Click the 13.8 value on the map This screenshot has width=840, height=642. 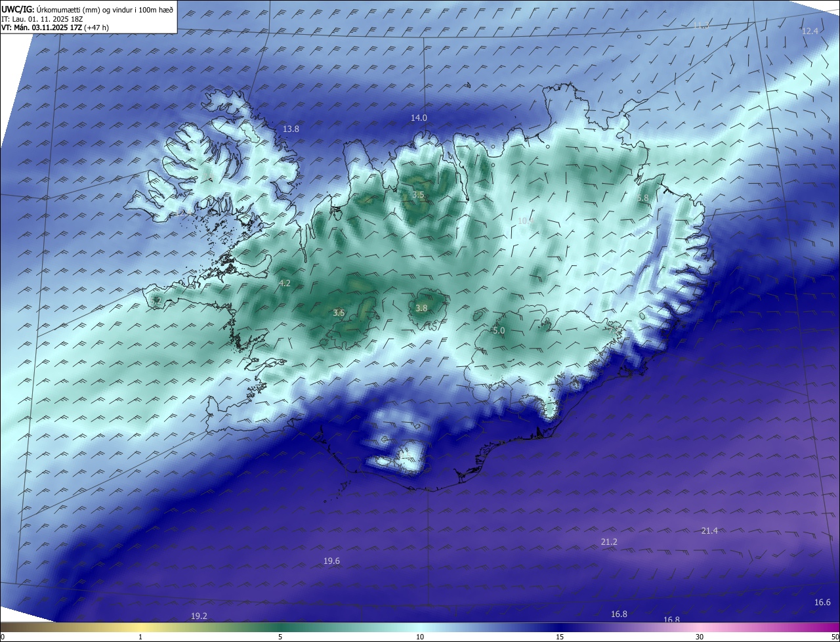(291, 129)
